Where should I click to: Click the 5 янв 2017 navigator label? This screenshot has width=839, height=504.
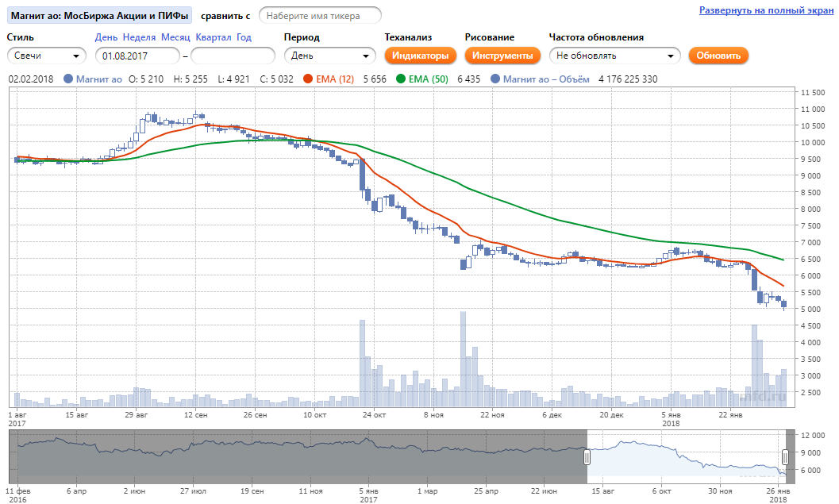coord(368,495)
